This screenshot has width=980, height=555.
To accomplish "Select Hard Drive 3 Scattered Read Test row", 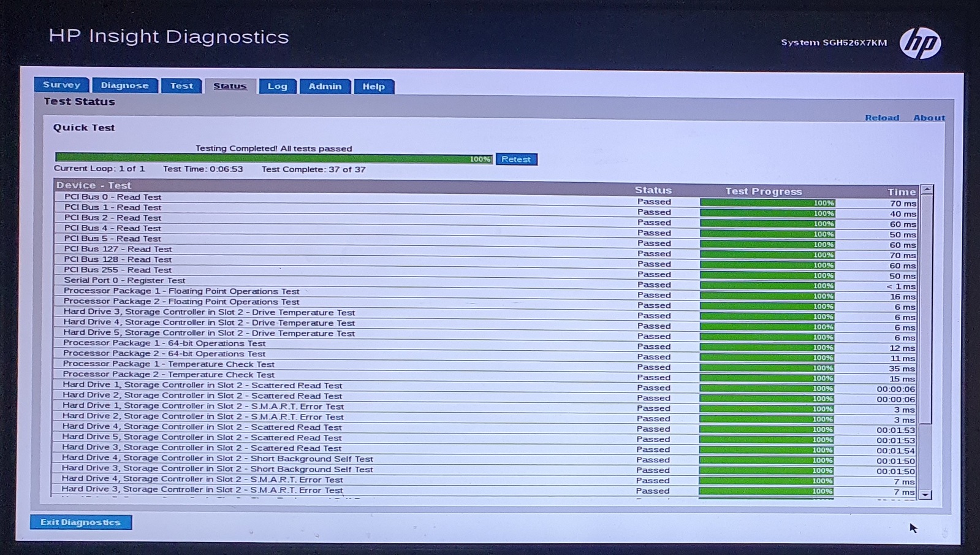I will point(485,449).
